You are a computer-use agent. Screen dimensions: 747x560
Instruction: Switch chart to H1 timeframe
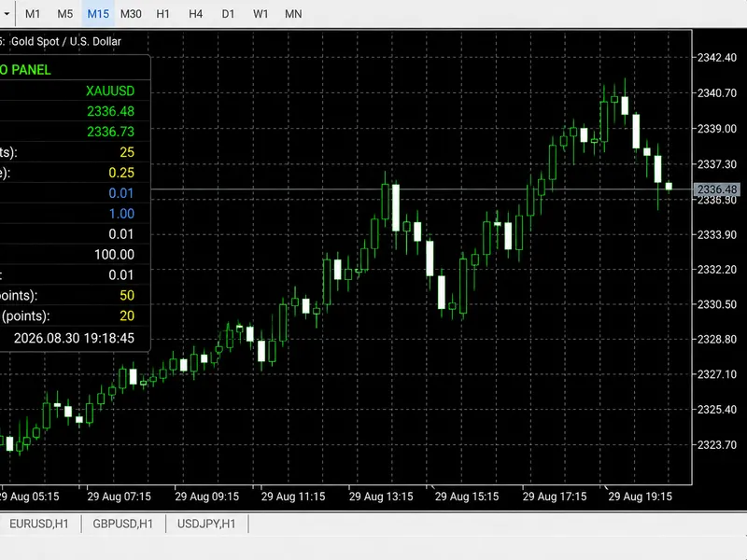click(x=162, y=14)
